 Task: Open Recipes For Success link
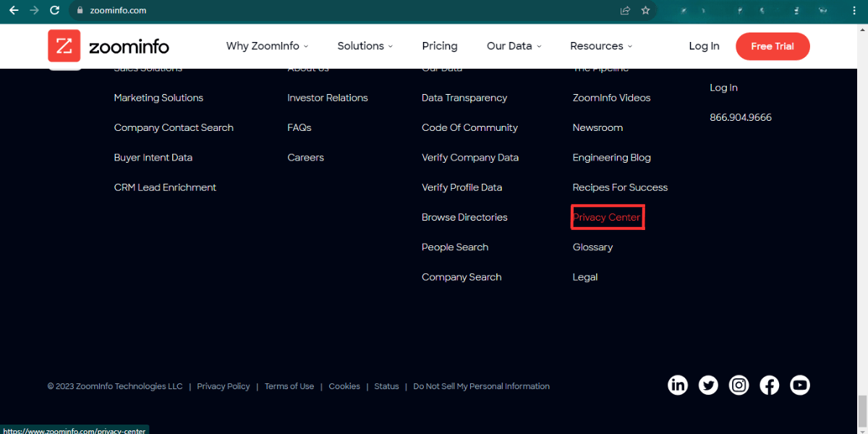pos(620,187)
